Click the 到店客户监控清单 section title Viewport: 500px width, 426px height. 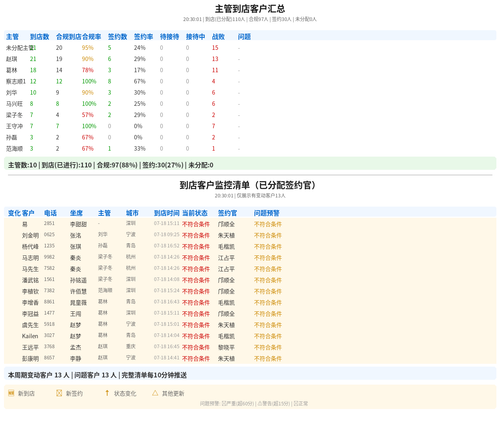pos(247,185)
